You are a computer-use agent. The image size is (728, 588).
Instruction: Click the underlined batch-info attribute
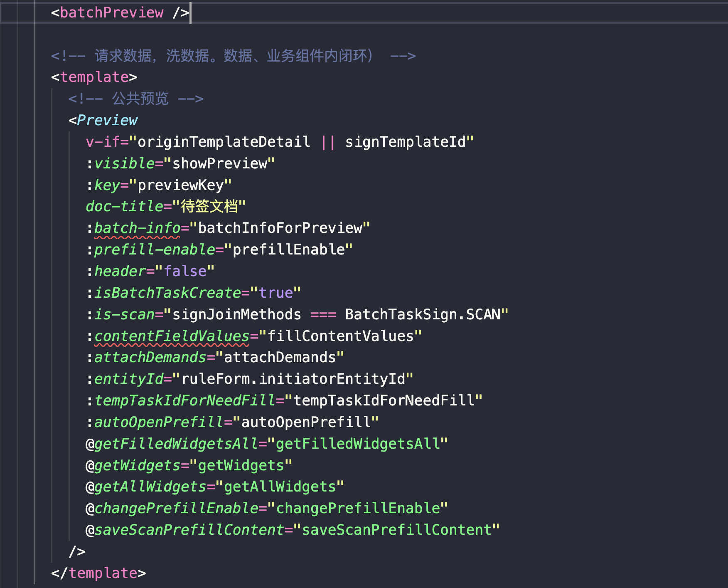click(x=137, y=228)
